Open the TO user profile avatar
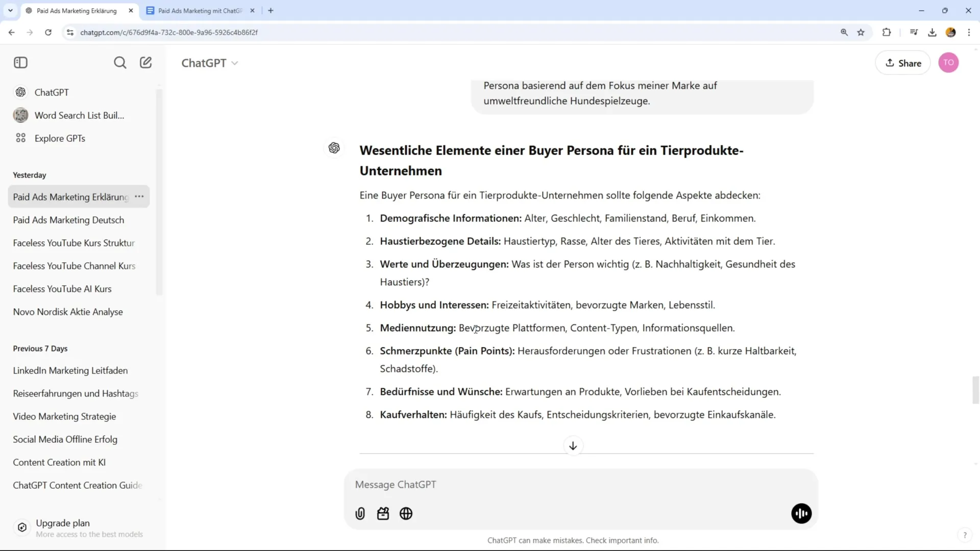980x551 pixels. point(948,63)
